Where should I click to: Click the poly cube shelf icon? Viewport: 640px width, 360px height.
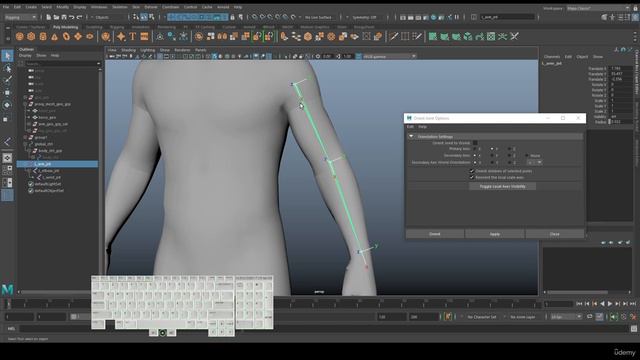(31, 37)
